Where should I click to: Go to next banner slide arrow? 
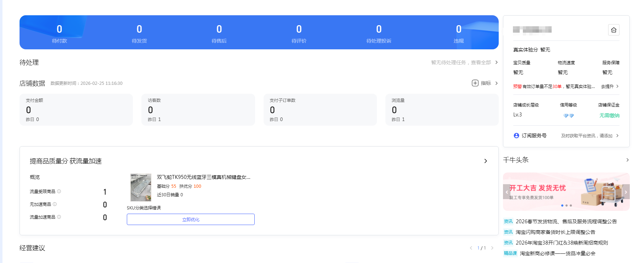click(x=626, y=192)
